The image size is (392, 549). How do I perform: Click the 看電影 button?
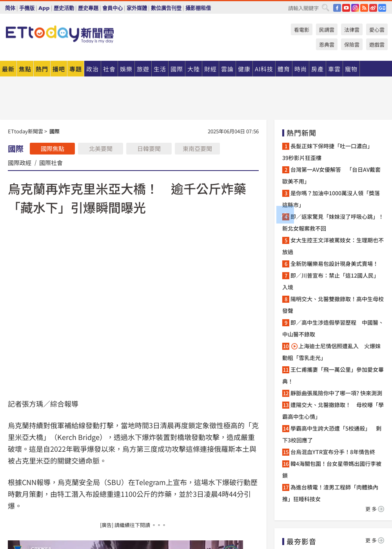(301, 29)
